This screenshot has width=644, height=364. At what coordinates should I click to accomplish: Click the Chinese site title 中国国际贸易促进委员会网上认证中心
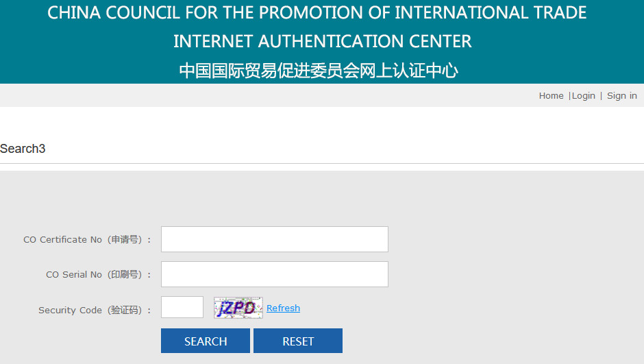(x=319, y=70)
